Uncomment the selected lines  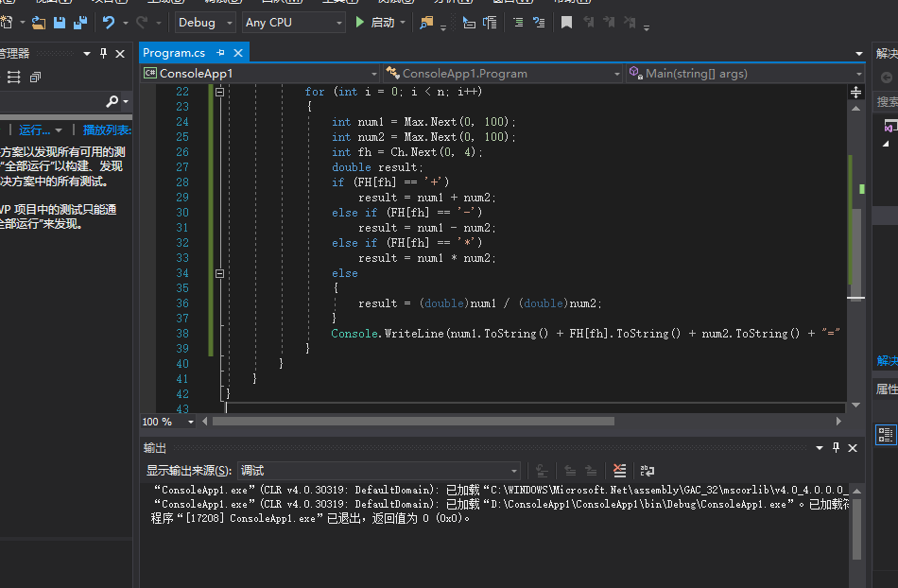(539, 23)
